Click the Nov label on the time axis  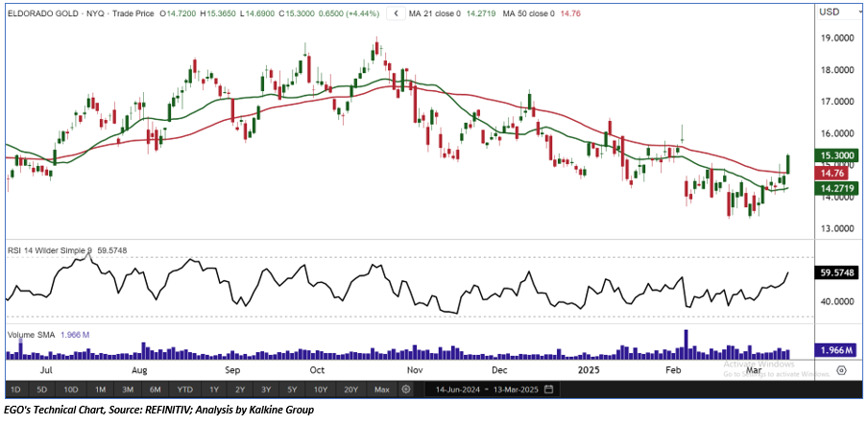click(x=413, y=369)
